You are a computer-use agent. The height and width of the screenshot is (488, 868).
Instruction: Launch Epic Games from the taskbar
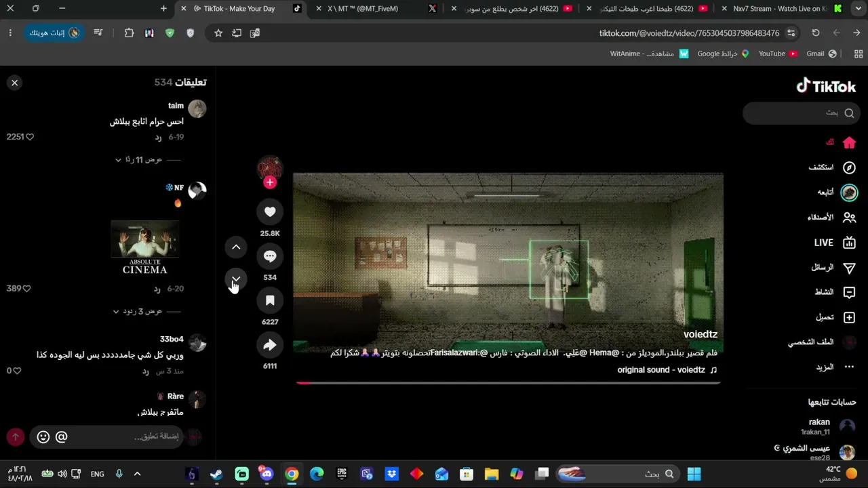(x=342, y=474)
